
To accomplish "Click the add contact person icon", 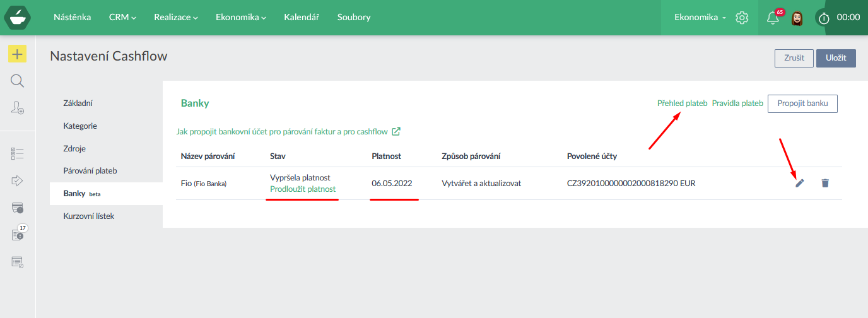I will point(17,108).
